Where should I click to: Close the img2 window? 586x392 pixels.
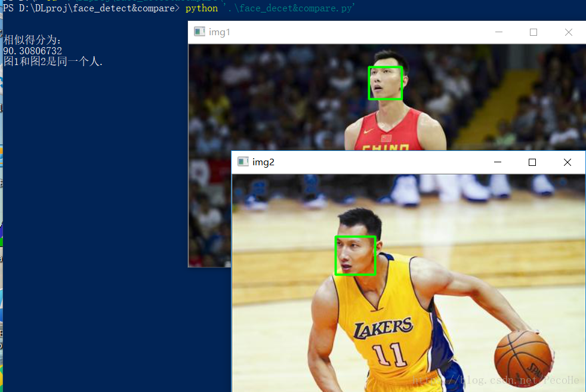click(x=568, y=162)
